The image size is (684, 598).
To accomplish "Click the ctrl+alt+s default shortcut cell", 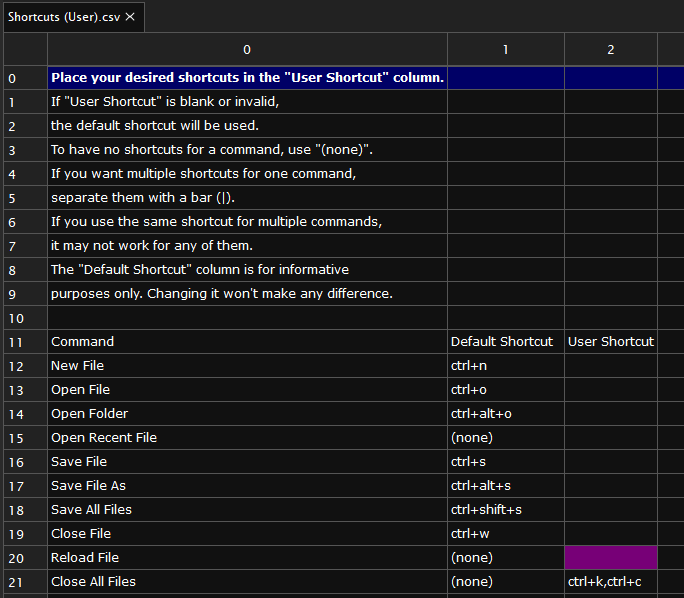I will tap(506, 485).
